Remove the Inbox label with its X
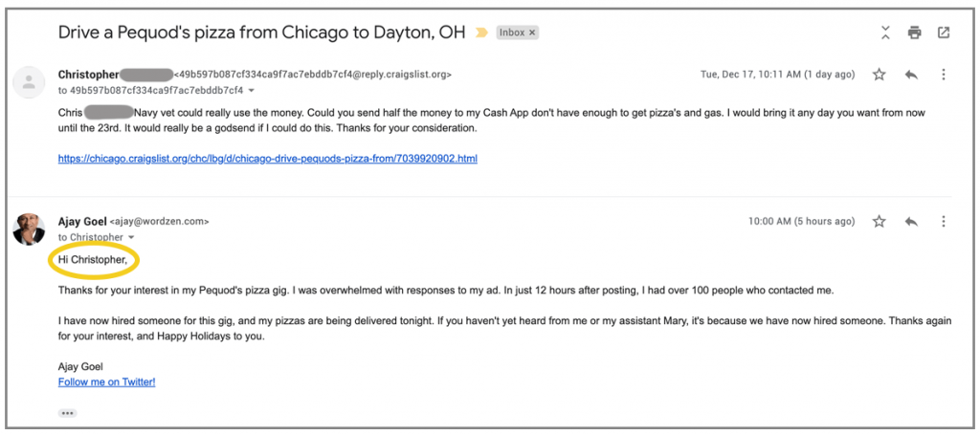Viewport: 980px width, 435px height. click(533, 33)
